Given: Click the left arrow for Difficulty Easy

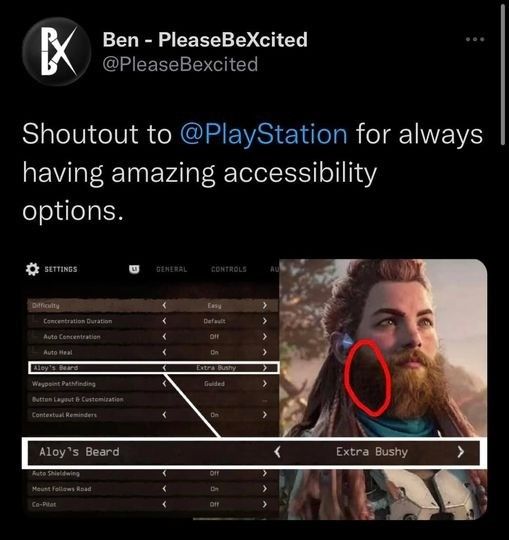Looking at the screenshot, I should [x=164, y=305].
